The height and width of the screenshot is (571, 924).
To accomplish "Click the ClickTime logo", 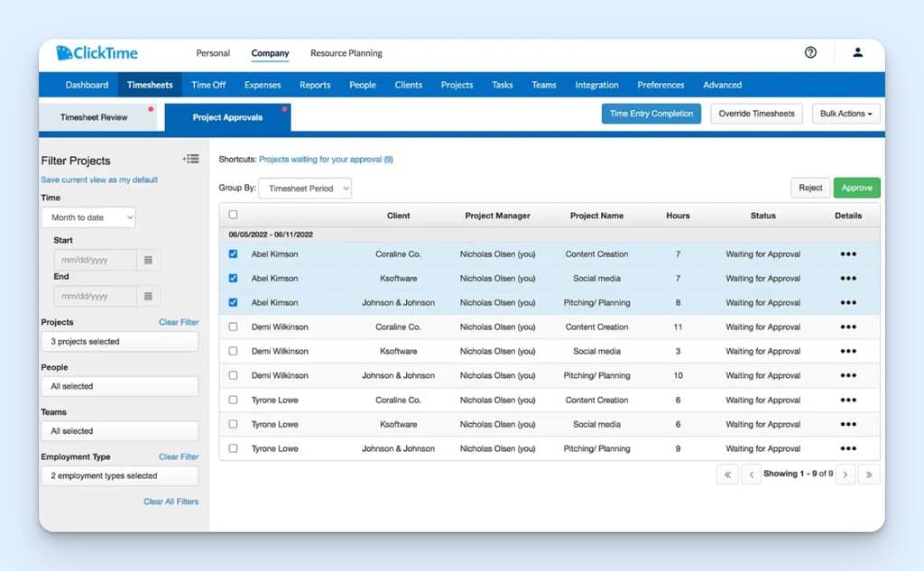I will coord(97,52).
